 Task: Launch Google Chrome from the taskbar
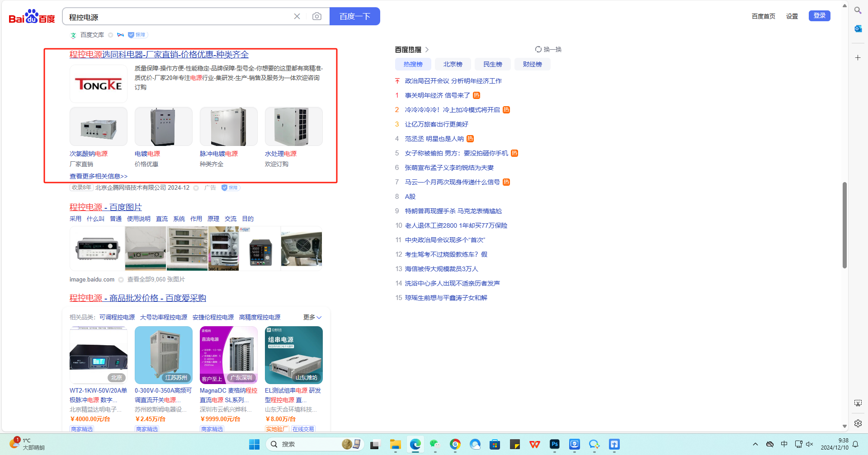pyautogui.click(x=455, y=445)
